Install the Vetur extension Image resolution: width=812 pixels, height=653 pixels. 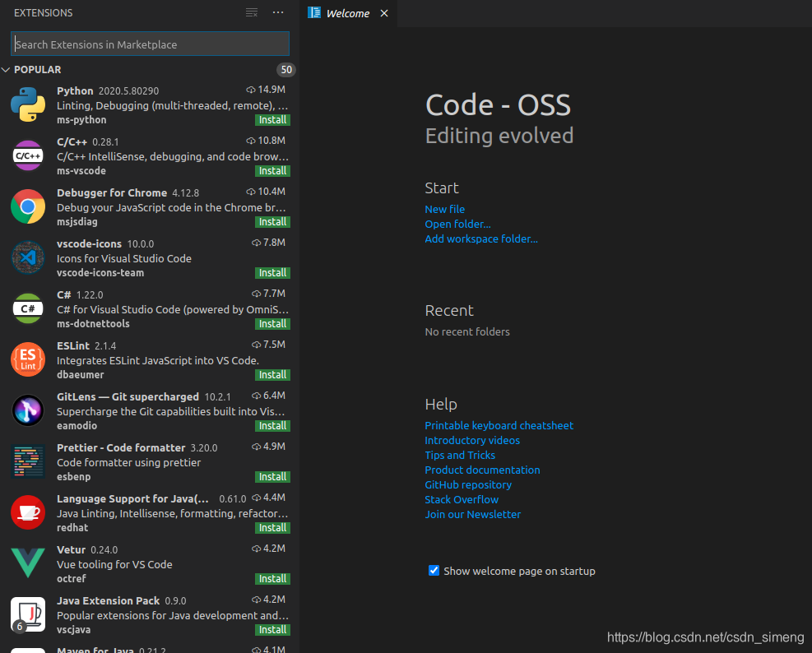(x=272, y=579)
